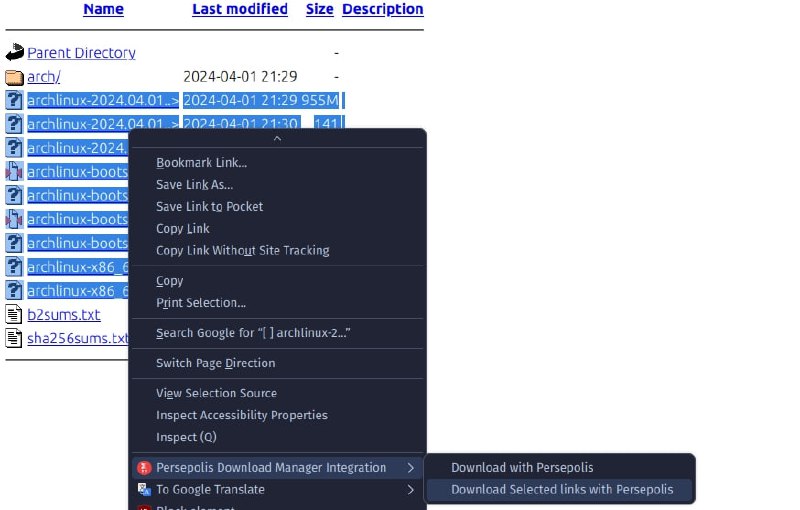
Task: Expand To Google Translate submenu arrow
Action: pos(411,490)
